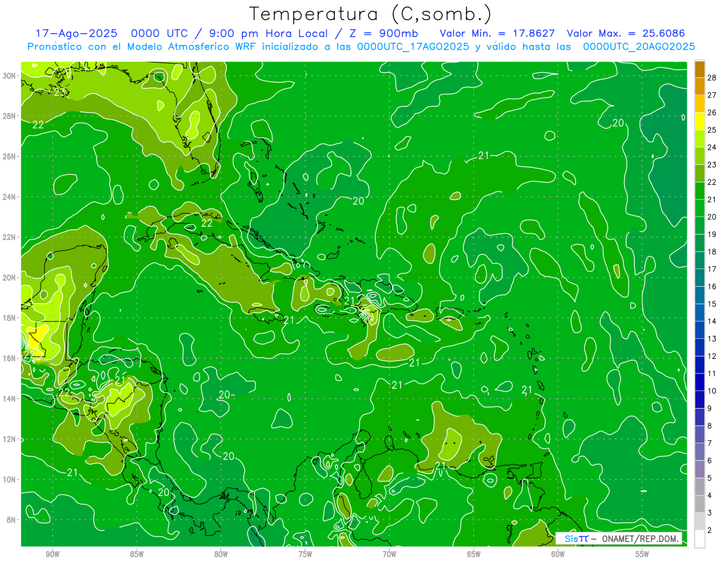Click the color scale label '17'
Image resolution: width=728 pixels, height=562 pixels.
(712, 269)
